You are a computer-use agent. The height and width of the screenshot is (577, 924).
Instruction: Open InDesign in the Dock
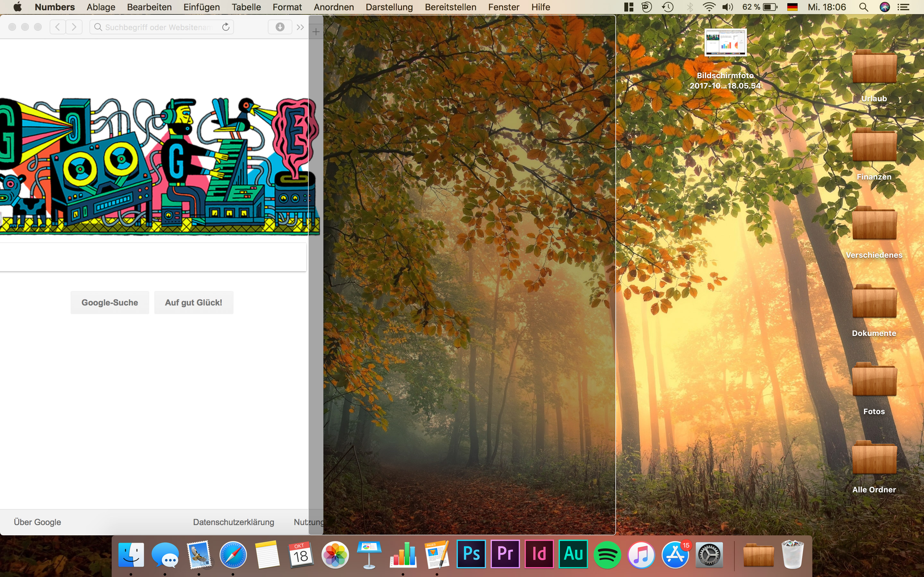pyautogui.click(x=539, y=554)
